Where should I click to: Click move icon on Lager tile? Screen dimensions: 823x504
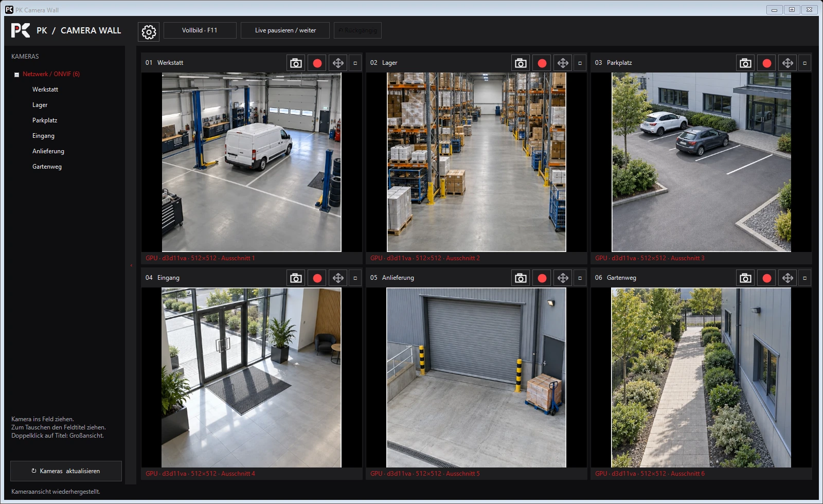(563, 63)
